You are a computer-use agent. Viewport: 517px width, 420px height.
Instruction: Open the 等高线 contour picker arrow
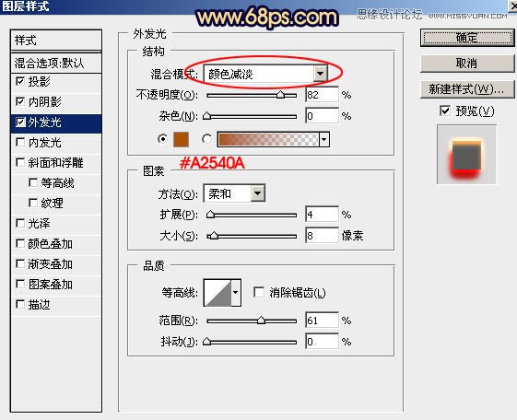236,293
